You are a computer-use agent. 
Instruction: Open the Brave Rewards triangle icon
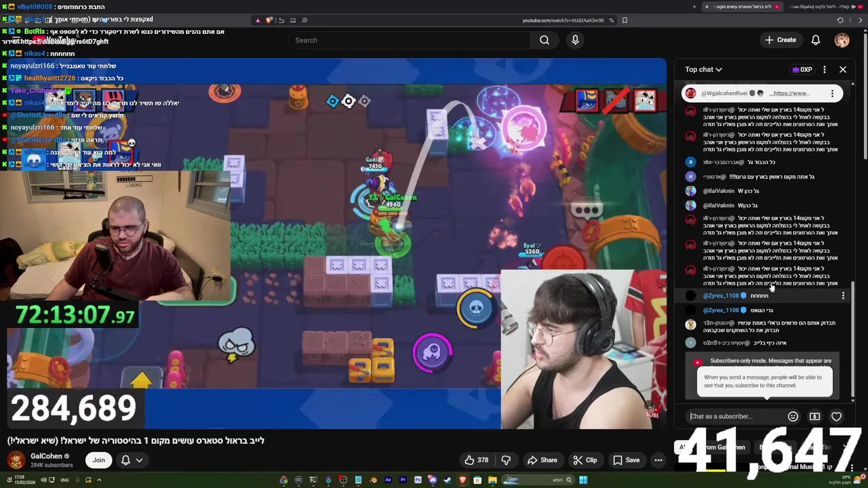tap(257, 20)
